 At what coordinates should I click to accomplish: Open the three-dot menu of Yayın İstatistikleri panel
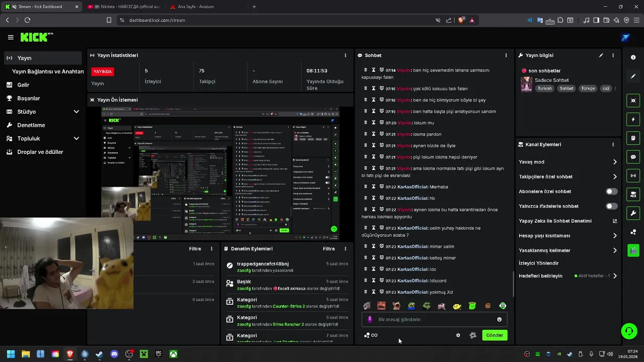pos(345,55)
